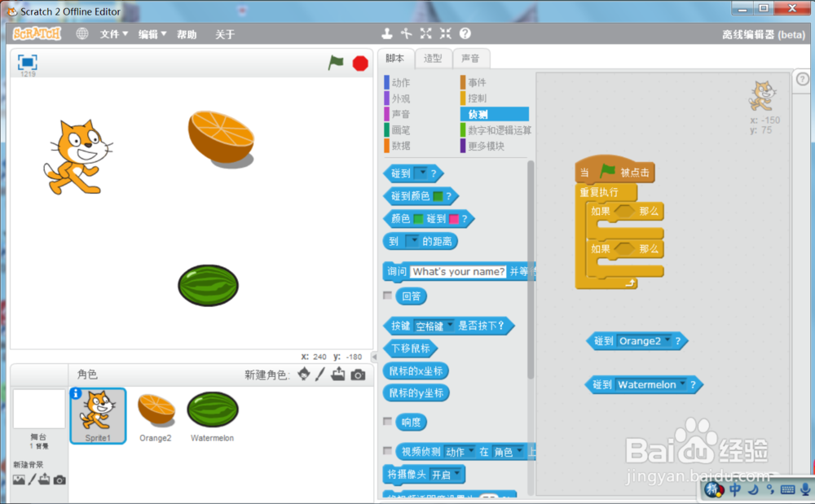The height and width of the screenshot is (504, 815).
Task: Switch to the 脚本 tab
Action: 395,58
